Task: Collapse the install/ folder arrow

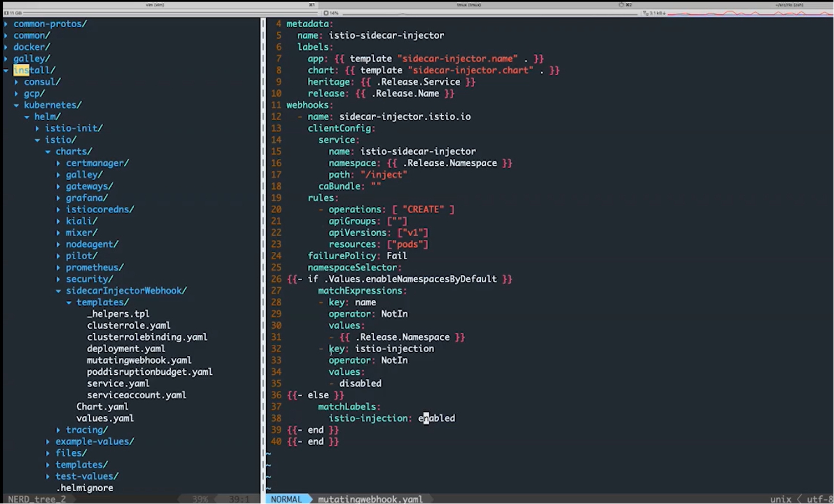Action: tap(6, 70)
